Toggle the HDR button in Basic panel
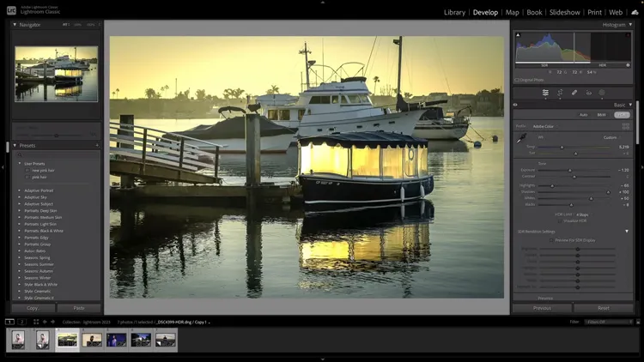Image resolution: width=644 pixels, height=362 pixels. [622, 115]
